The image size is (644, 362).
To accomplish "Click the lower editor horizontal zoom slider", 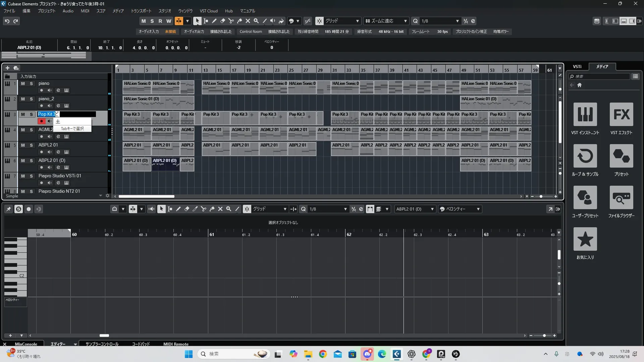I will 544,336.
